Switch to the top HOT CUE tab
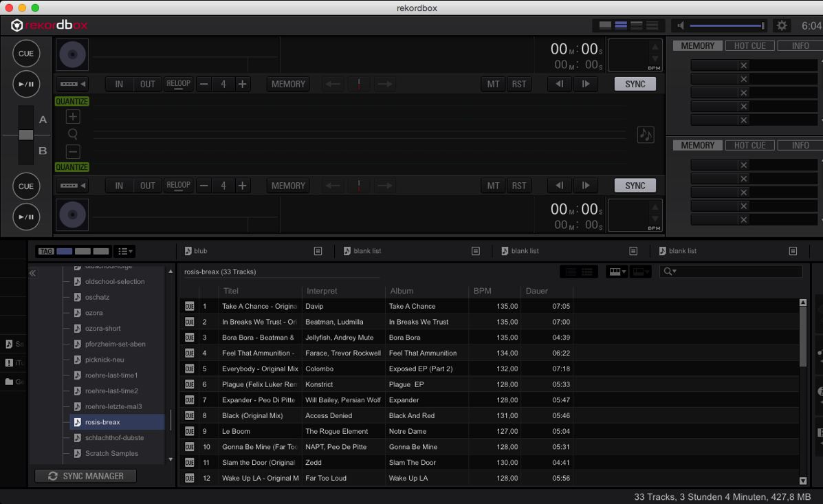The image size is (823, 504). click(749, 46)
